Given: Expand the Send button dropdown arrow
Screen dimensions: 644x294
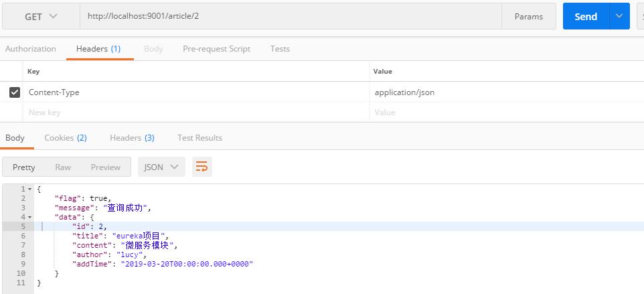Looking at the screenshot, I should pos(619,17).
